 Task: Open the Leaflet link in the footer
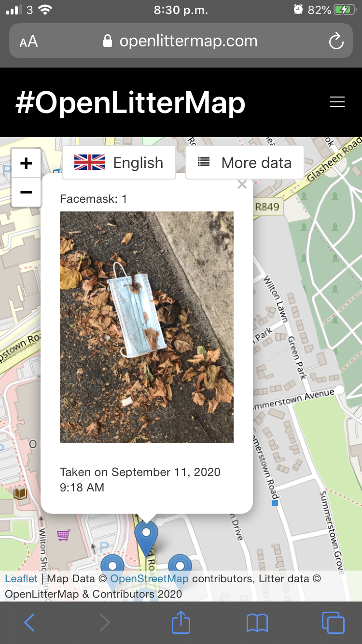click(21, 578)
